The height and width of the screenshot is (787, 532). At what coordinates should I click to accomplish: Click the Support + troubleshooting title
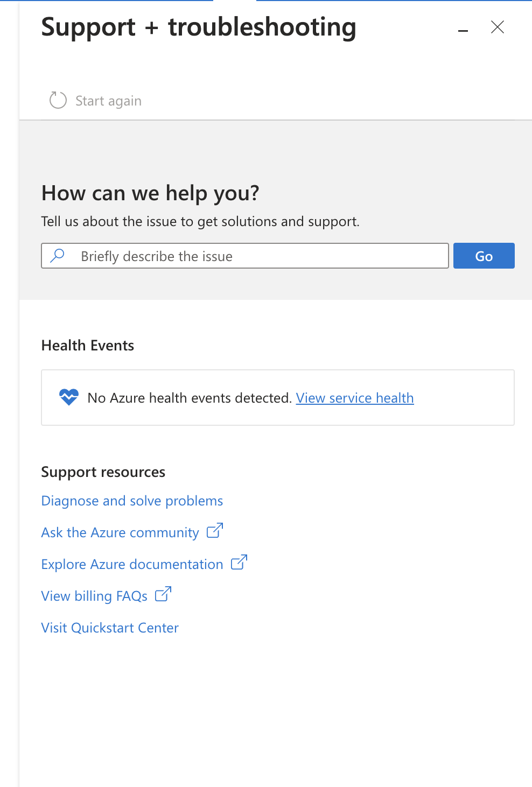point(199,27)
